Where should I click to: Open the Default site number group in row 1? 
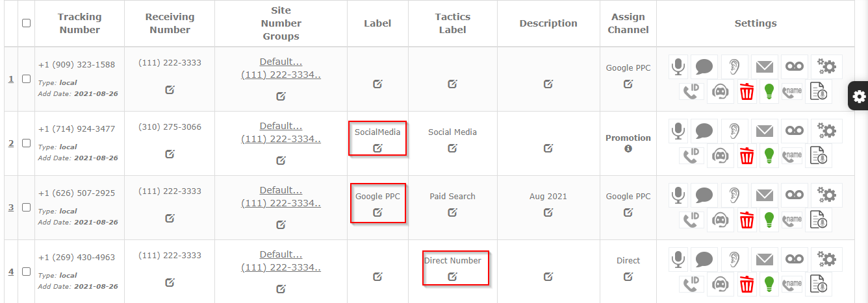(281, 62)
